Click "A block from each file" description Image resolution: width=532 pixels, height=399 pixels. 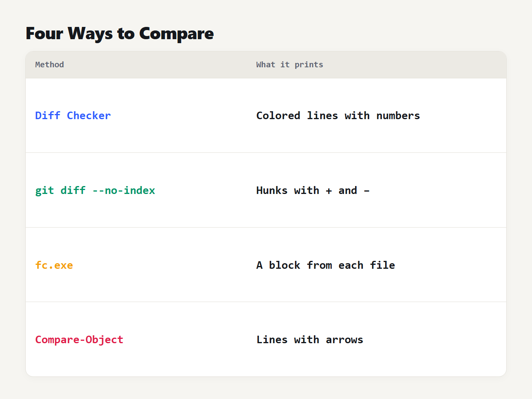click(x=325, y=265)
